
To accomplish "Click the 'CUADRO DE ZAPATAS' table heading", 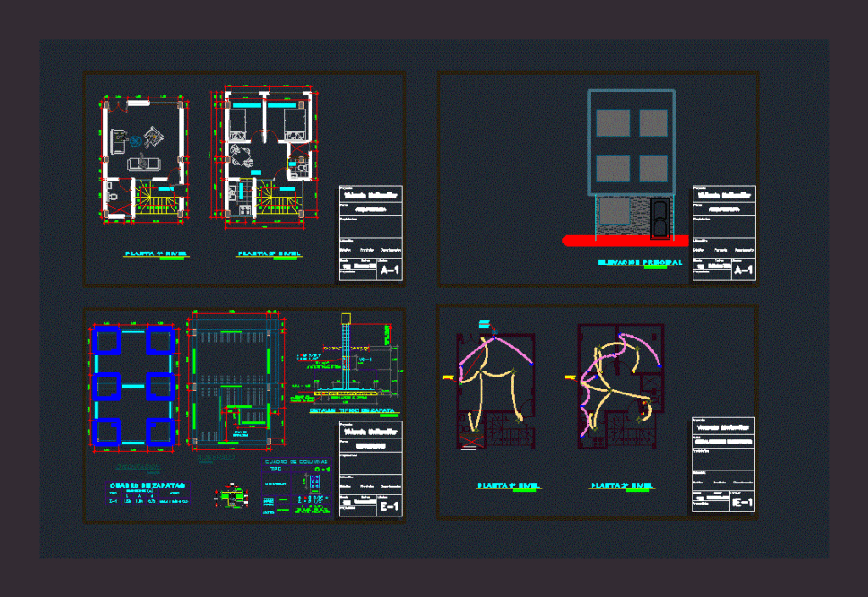I will point(147,486).
